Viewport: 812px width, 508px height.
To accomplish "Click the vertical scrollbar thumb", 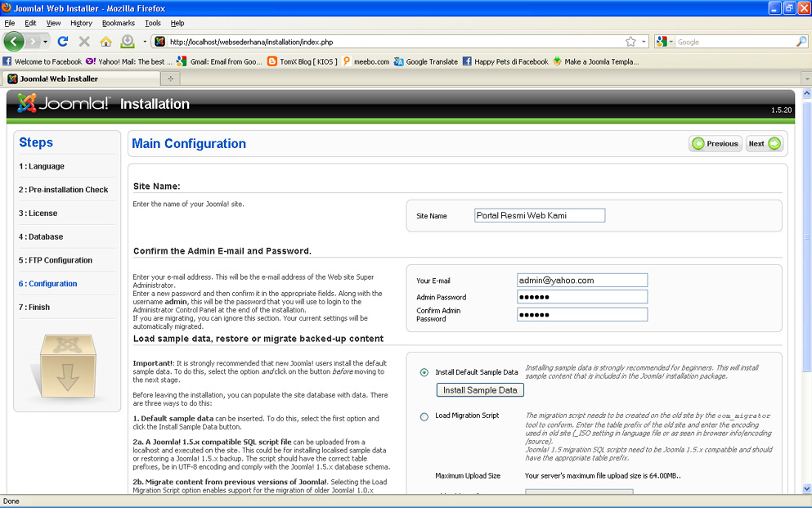I will [806, 236].
